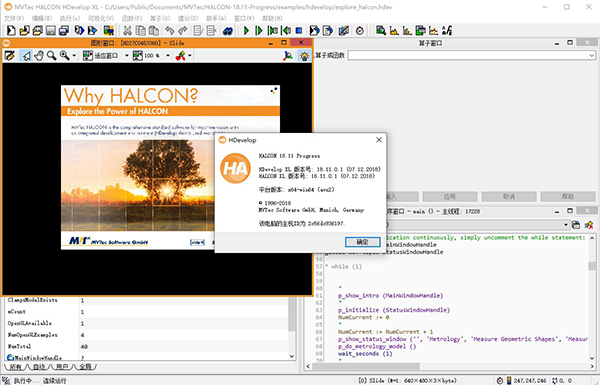Click the variable window scroll-down arrow
This screenshot has width=600, height=385.
point(292,356)
